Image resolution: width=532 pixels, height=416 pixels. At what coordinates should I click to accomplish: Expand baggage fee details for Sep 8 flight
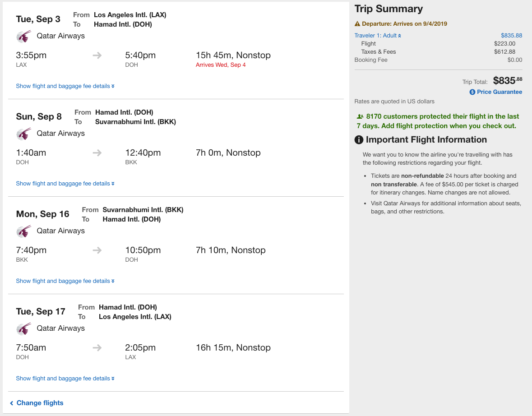[x=65, y=184]
